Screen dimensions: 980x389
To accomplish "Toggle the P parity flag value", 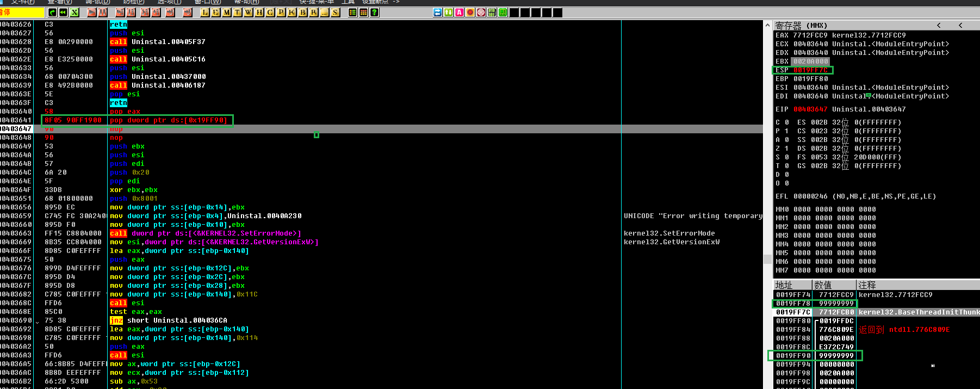I will click(x=787, y=131).
